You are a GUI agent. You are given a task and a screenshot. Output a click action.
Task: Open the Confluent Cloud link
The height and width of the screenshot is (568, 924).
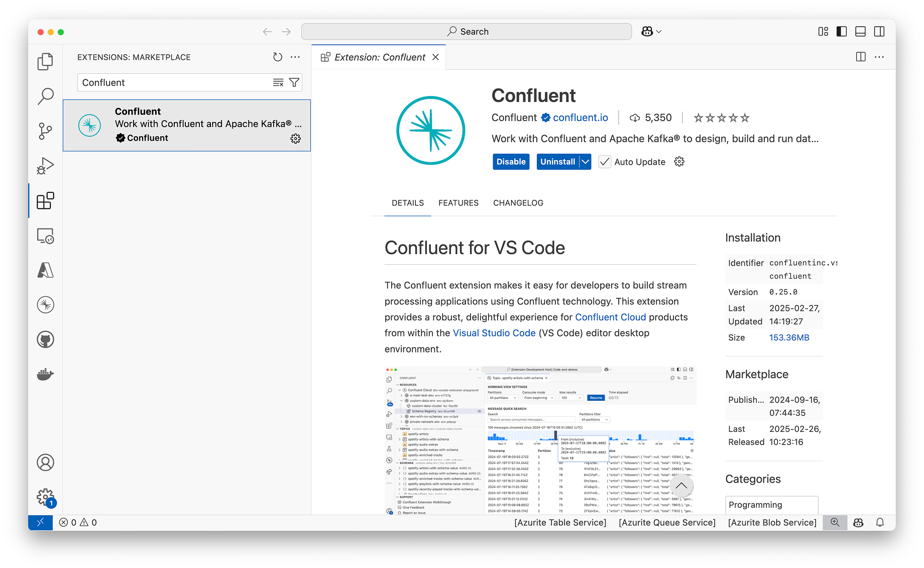point(611,317)
